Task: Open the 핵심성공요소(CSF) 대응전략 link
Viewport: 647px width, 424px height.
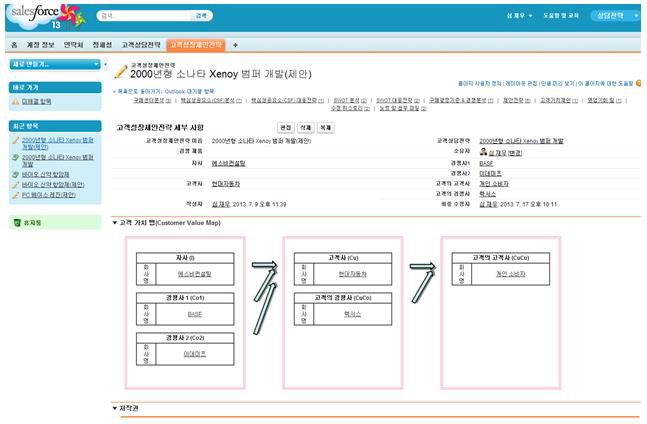Action: pos(287,101)
